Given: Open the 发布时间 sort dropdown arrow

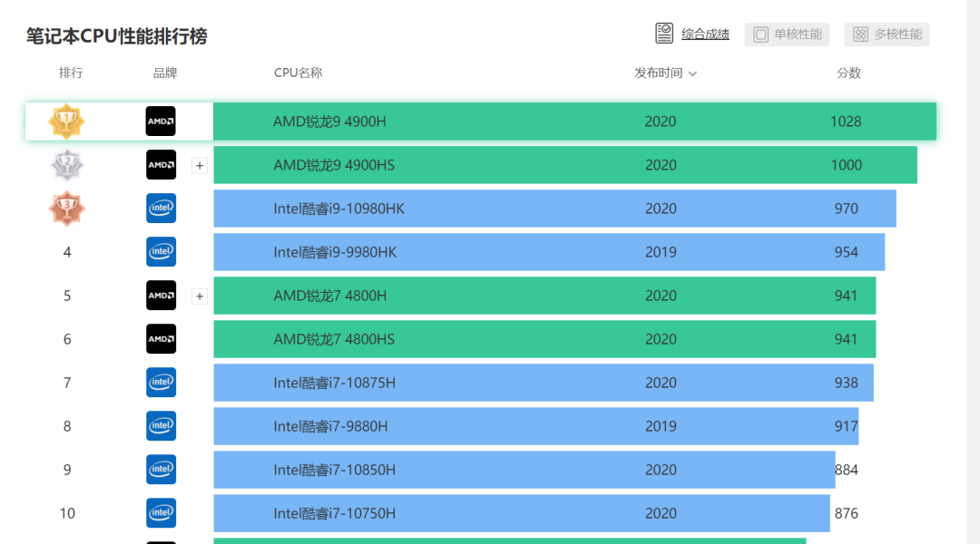Looking at the screenshot, I should tap(692, 73).
